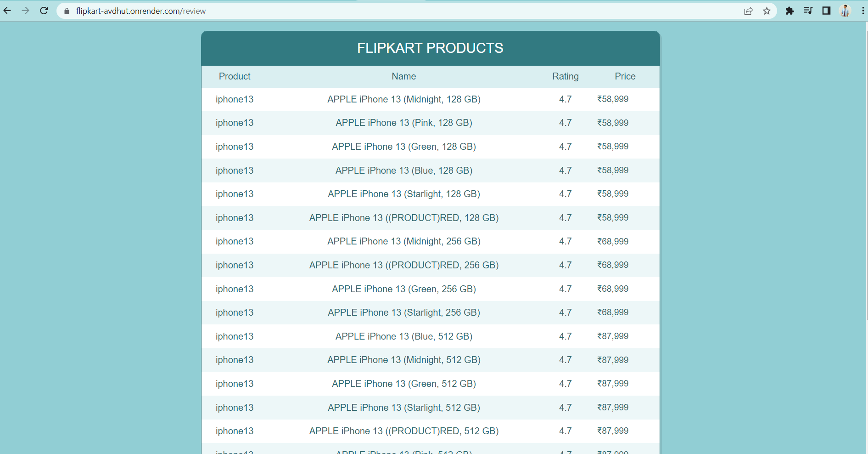Click the Name column header
This screenshot has width=868, height=454.
click(x=403, y=76)
